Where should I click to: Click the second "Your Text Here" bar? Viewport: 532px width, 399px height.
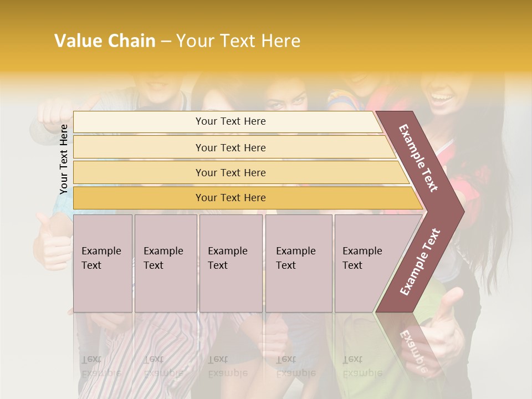[231, 147]
